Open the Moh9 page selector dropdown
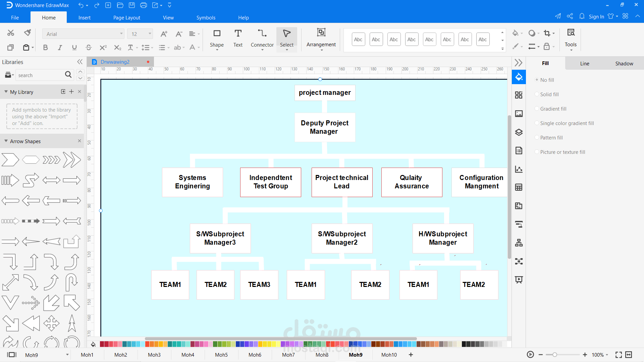The width and height of the screenshot is (644, 362). pyautogui.click(x=67, y=355)
